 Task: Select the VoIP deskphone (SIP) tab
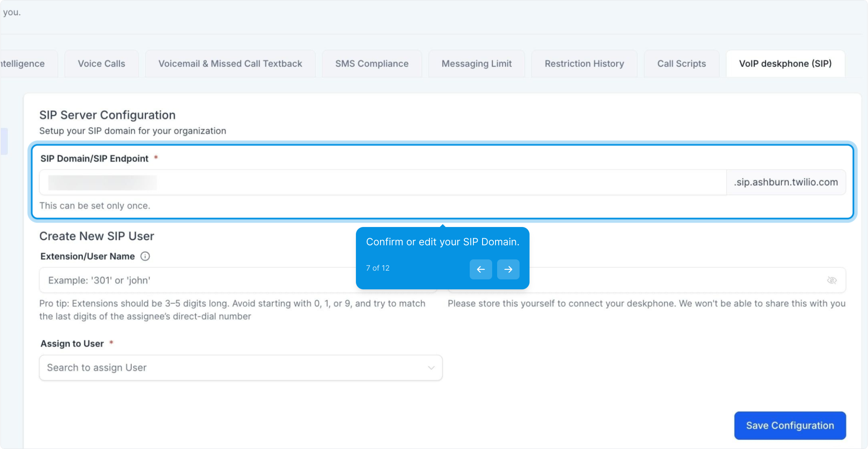[785, 64]
